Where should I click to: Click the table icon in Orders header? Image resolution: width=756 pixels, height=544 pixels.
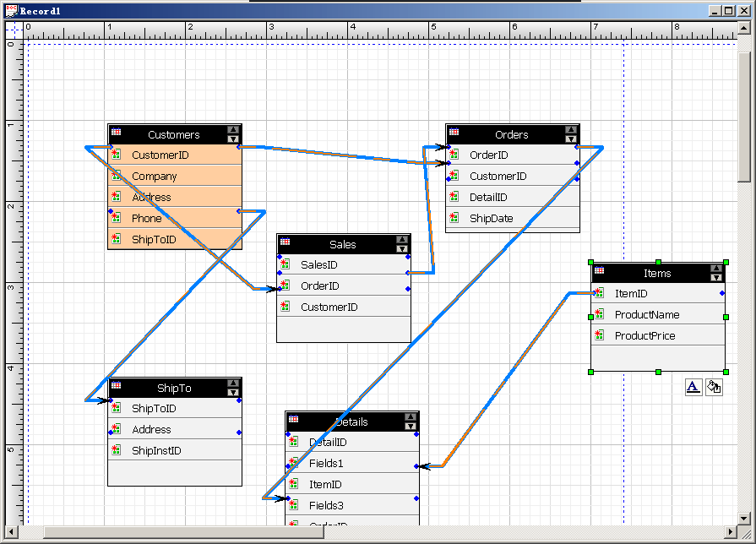[x=454, y=133]
